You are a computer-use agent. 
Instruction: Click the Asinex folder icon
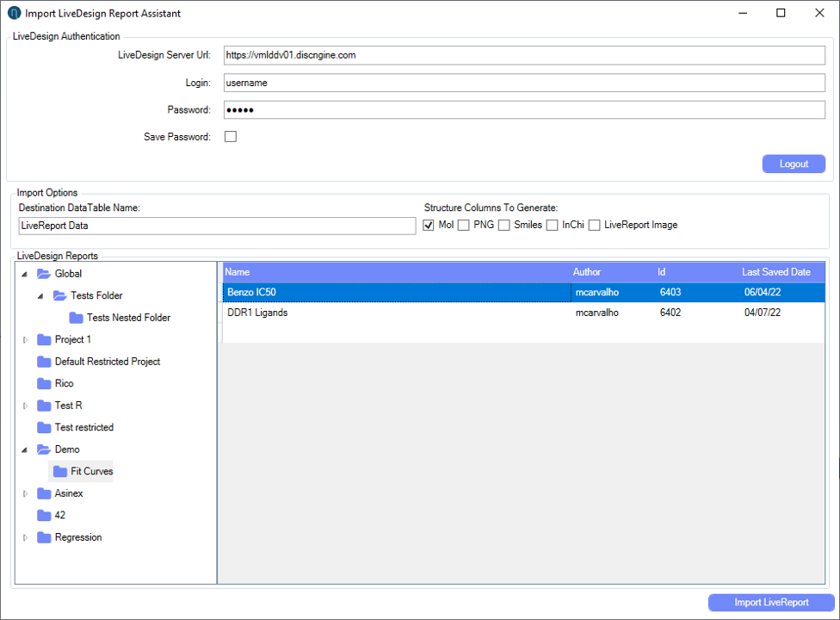44,493
